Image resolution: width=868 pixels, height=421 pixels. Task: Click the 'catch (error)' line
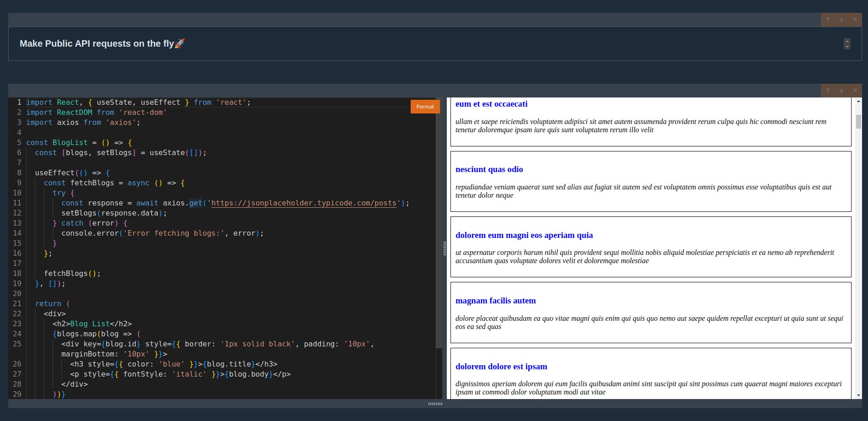[90, 223]
